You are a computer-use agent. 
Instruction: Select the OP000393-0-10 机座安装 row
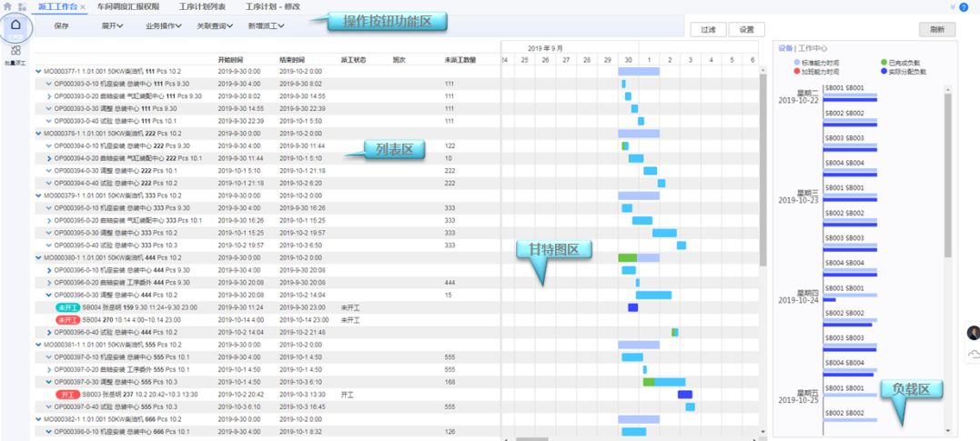pos(268,84)
